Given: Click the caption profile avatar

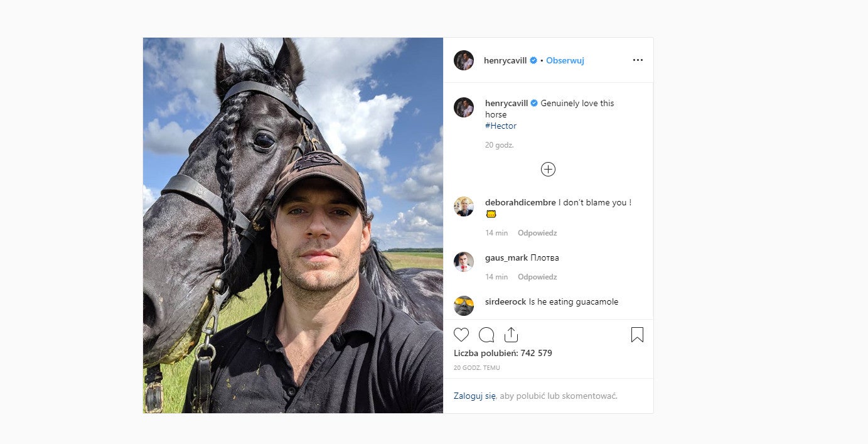Looking at the screenshot, I should coord(464,107).
